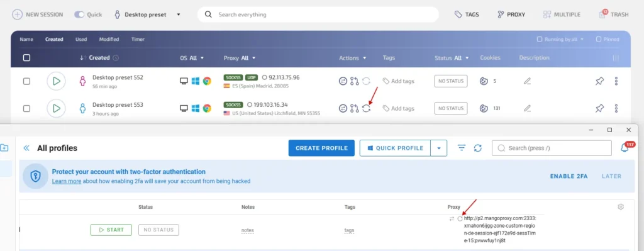Click the Desktop preset 553 profile icon
This screenshot has height=251, width=644.
[82, 108]
